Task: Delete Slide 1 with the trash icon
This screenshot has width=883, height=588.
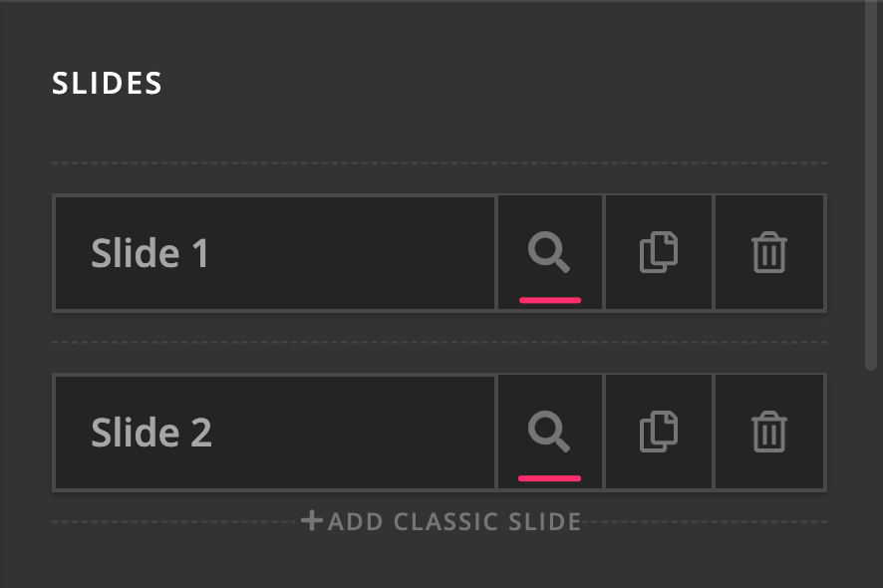Action: tap(768, 252)
